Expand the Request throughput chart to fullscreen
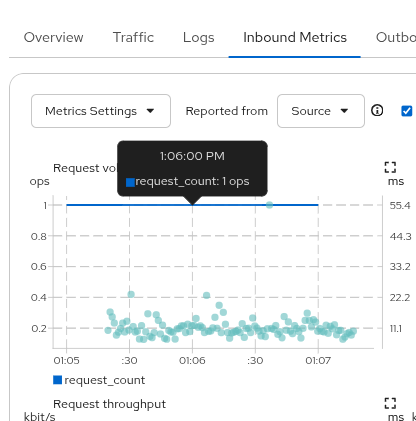Viewport: 416px width, 421px height. [x=390, y=403]
